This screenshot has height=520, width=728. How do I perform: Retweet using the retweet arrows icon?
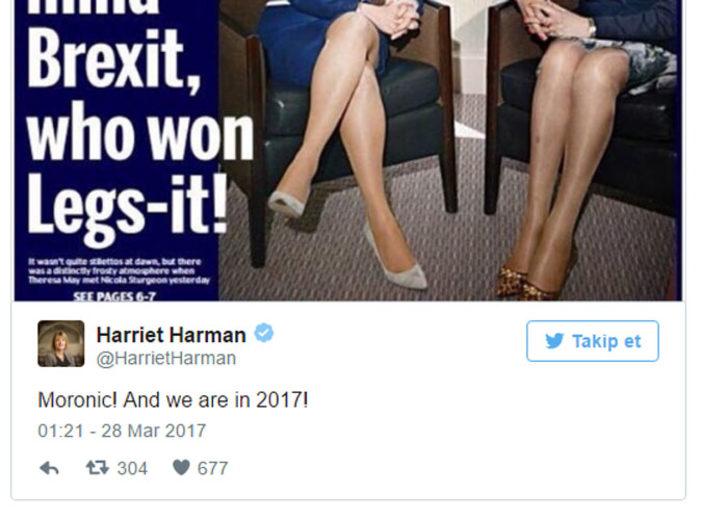click(x=97, y=468)
